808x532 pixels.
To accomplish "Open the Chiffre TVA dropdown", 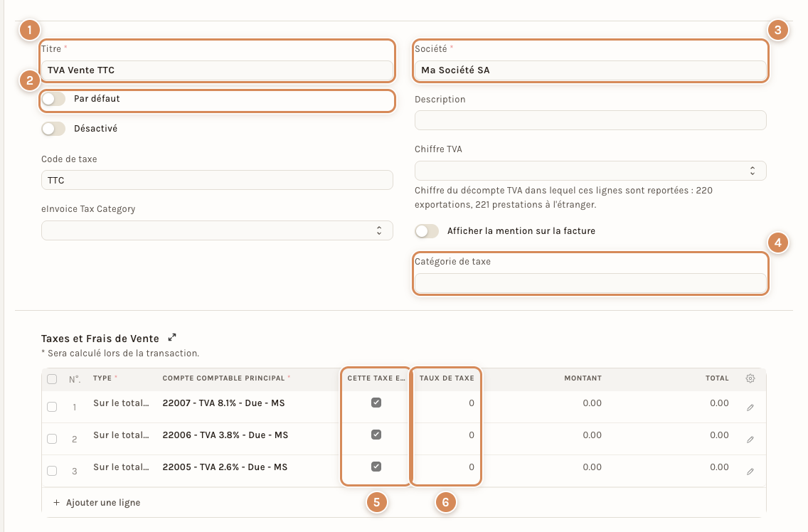I will (x=590, y=171).
